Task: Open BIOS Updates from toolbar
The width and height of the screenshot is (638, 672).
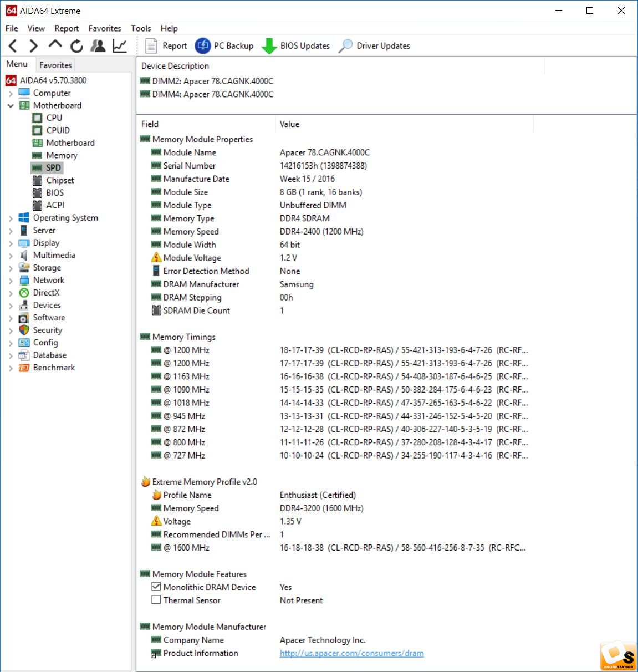Action: pos(296,46)
